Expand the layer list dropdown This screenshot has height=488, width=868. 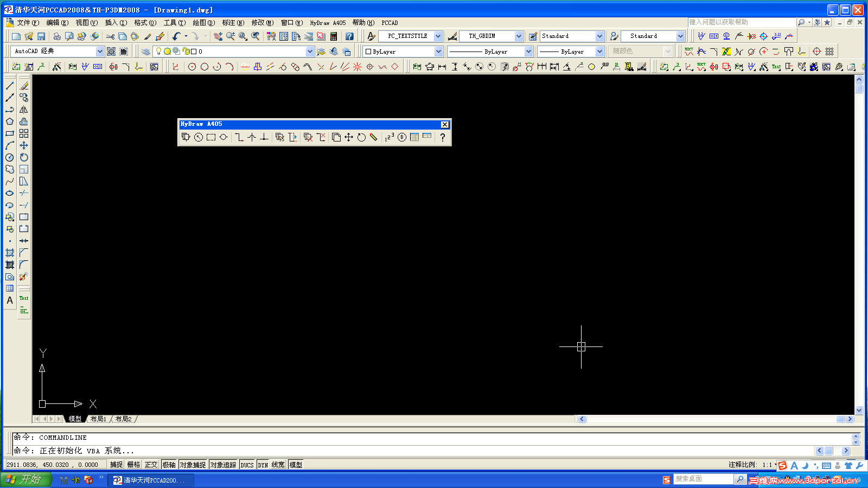coord(310,52)
